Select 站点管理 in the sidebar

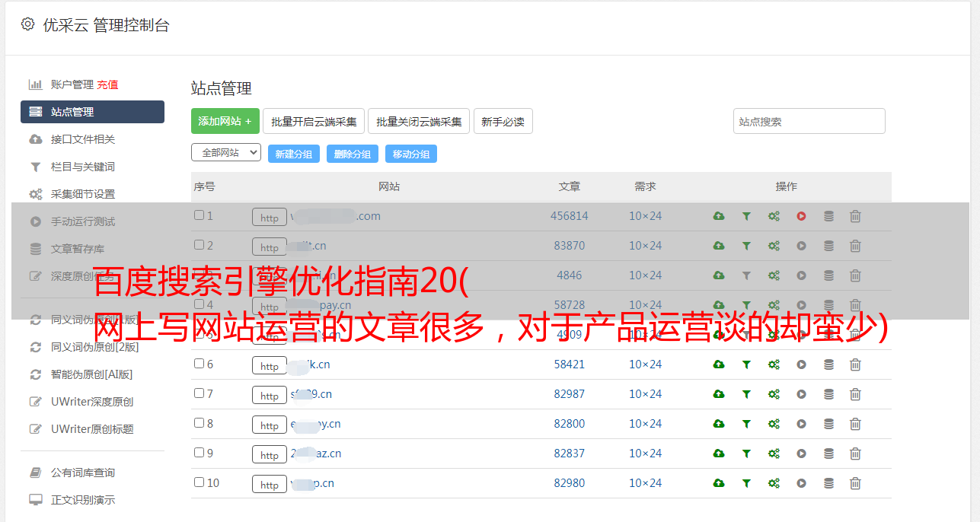point(92,112)
